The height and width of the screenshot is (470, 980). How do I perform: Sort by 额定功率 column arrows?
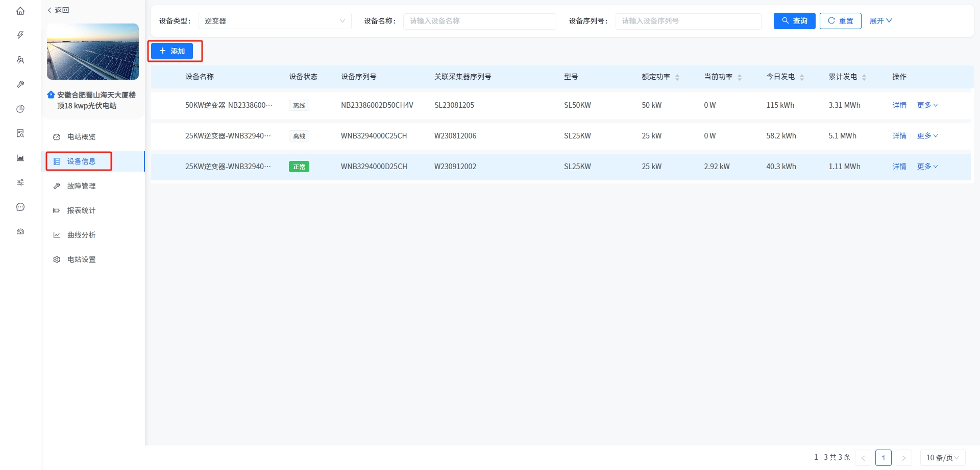pos(677,77)
